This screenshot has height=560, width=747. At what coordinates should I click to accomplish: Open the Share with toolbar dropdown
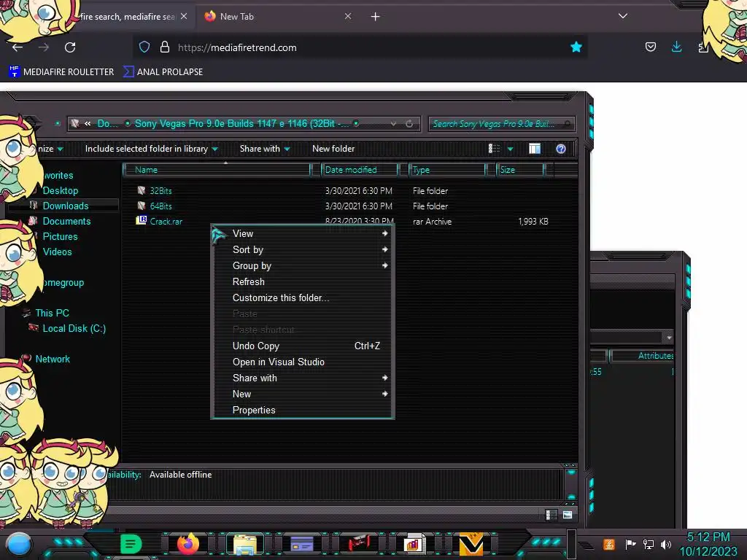pos(265,149)
